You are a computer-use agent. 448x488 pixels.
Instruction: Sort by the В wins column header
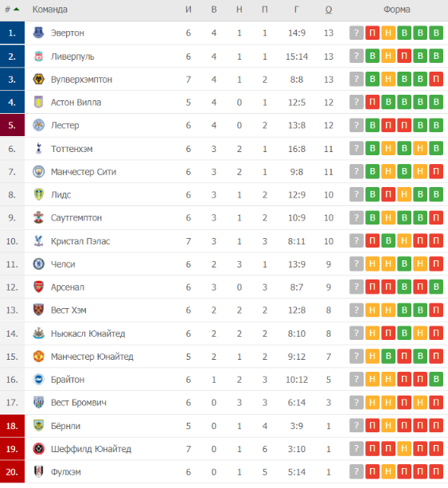tap(214, 10)
